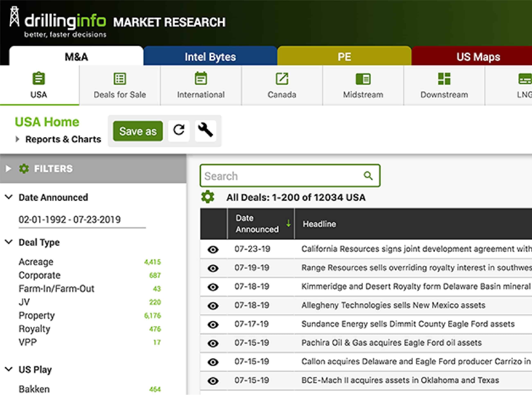Image resolution: width=532 pixels, height=399 pixels.
Task: Toggle eye icon for California Resources deal
Action: click(213, 250)
